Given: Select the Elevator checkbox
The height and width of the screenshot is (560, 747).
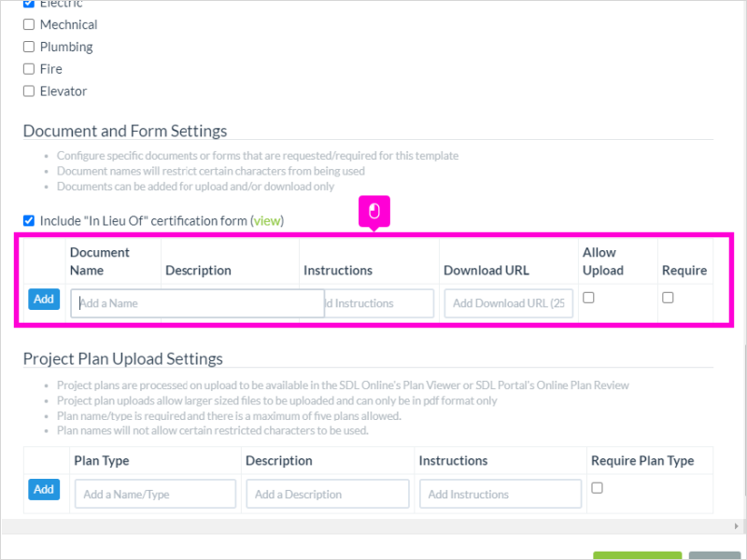Looking at the screenshot, I should point(29,91).
